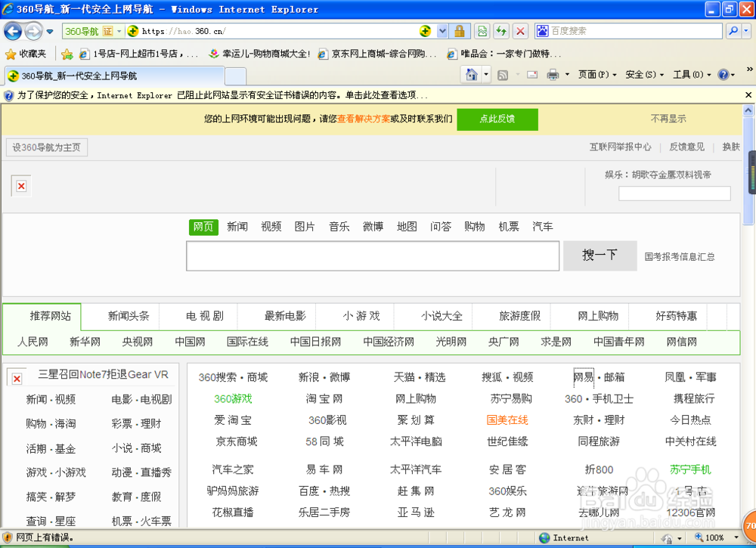Open the 人民网 link
The height and width of the screenshot is (548, 756).
pos(33,342)
